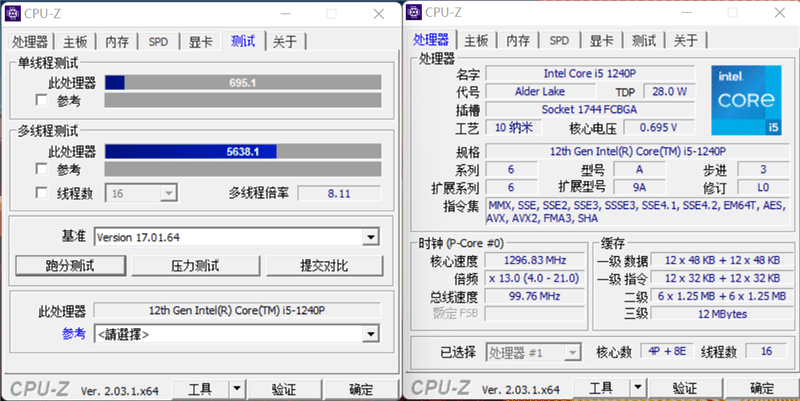Click the 线程数 value 16 in the right window
Viewport: 800px width, 401px height.
pos(766,351)
